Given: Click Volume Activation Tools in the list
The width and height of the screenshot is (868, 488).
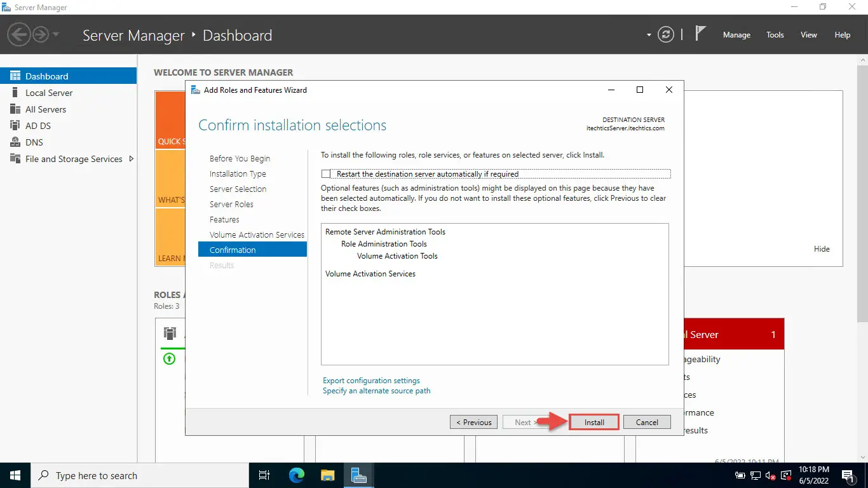Looking at the screenshot, I should (x=397, y=256).
